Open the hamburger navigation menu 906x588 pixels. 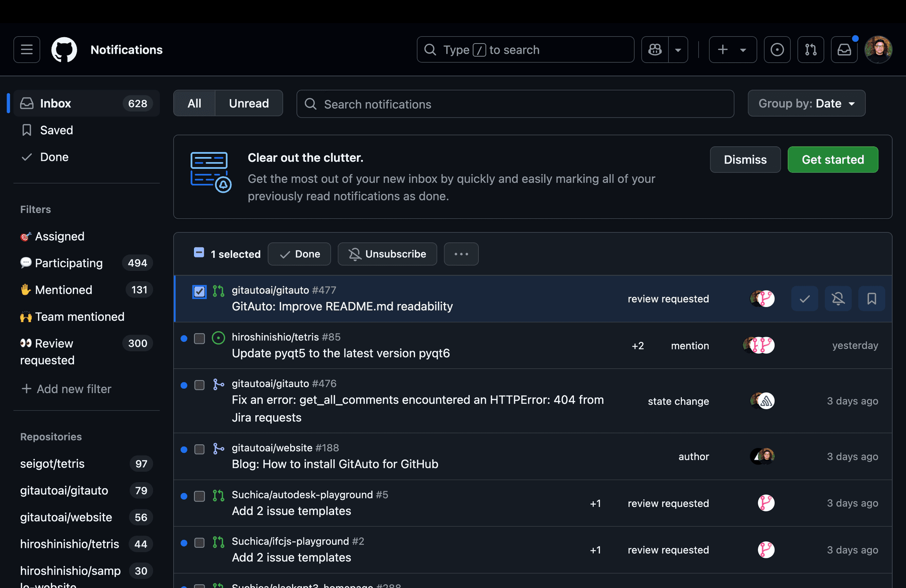[x=26, y=50]
